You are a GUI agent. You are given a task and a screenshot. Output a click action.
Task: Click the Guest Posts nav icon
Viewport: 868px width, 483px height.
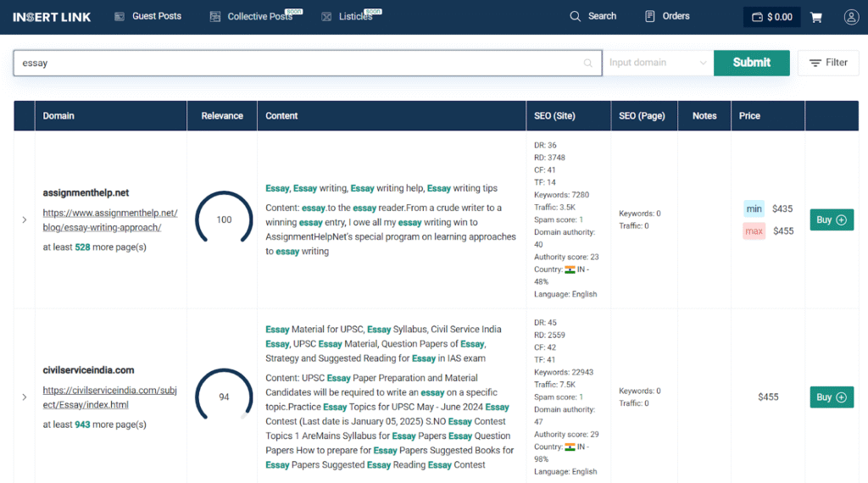[x=119, y=17]
